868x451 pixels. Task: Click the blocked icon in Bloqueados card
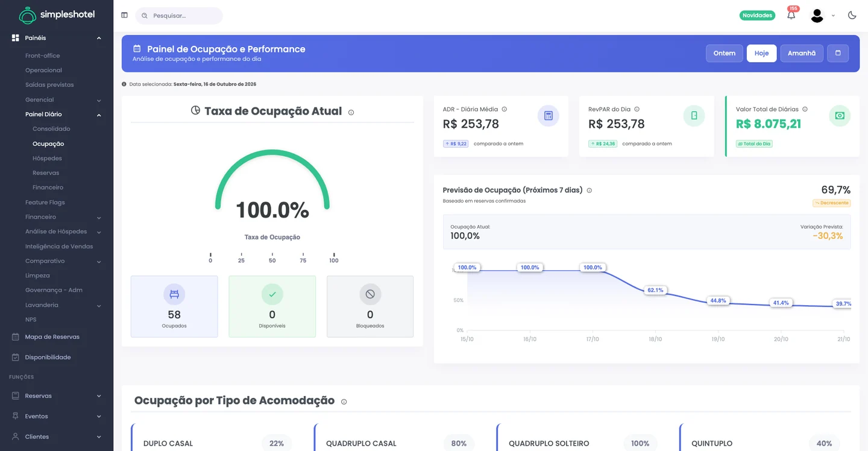[x=370, y=294]
